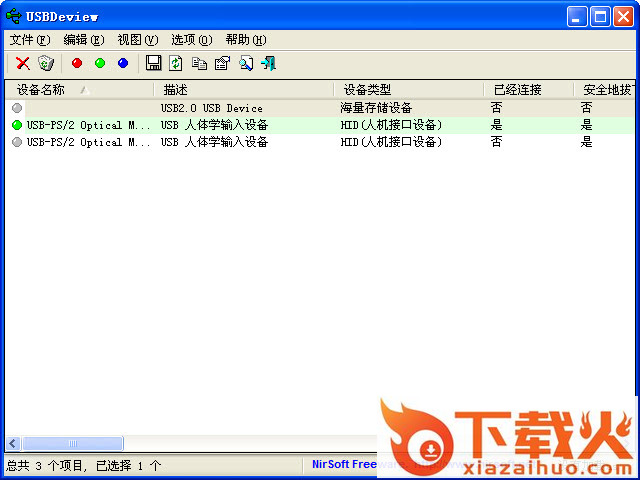Click the floppy disk save icon
The image size is (640, 480).
coord(153,63)
